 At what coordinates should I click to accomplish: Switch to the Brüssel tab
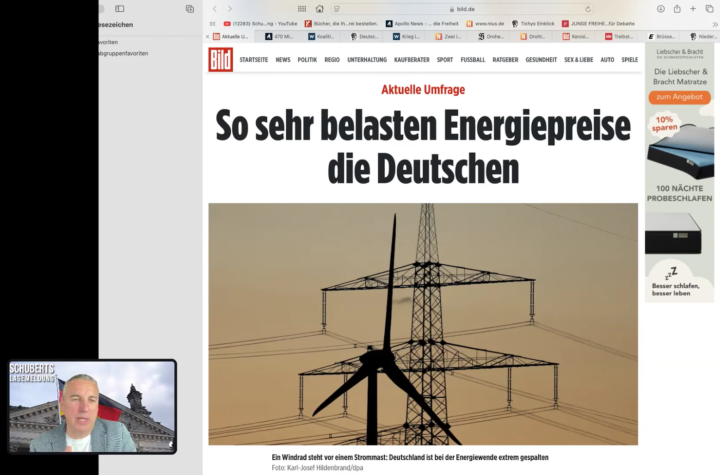(x=665, y=36)
